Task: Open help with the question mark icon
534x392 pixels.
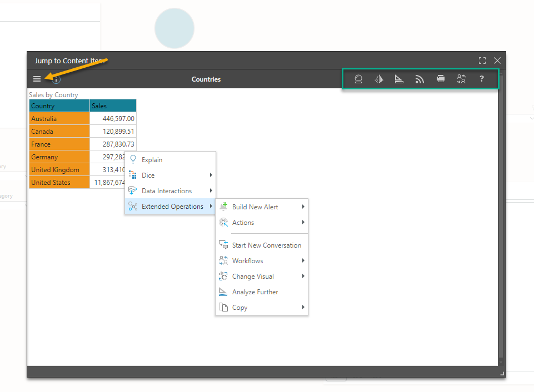Action: (482, 79)
